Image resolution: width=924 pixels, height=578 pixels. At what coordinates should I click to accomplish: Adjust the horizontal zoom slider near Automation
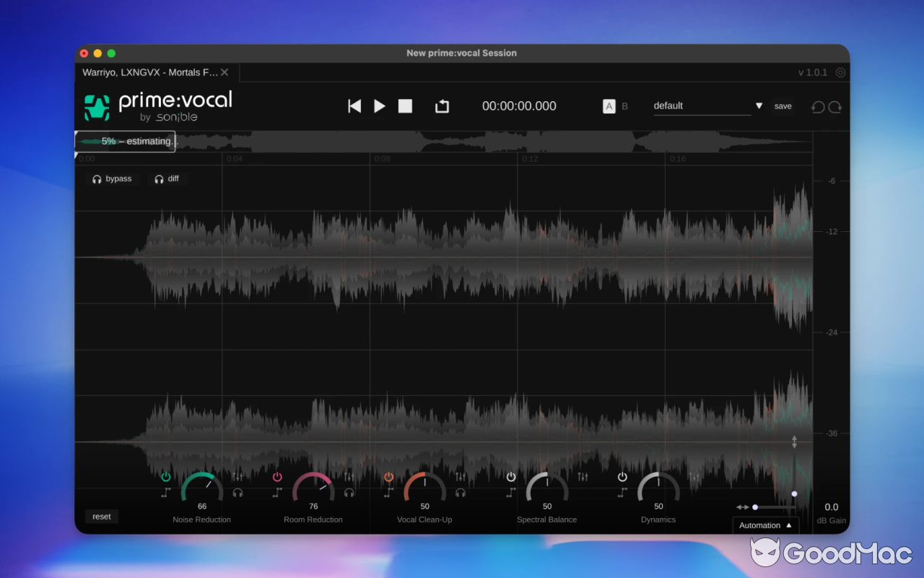[755, 506]
